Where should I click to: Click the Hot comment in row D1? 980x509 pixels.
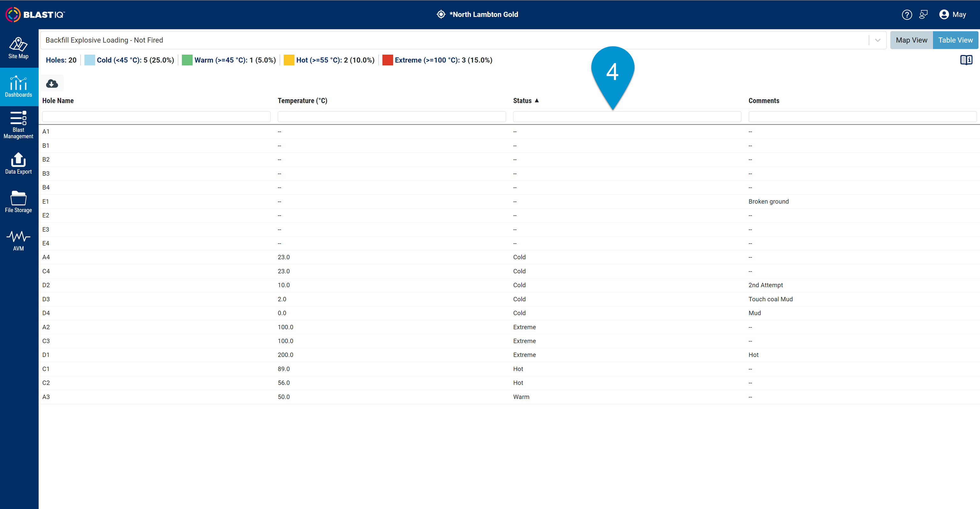pos(753,355)
